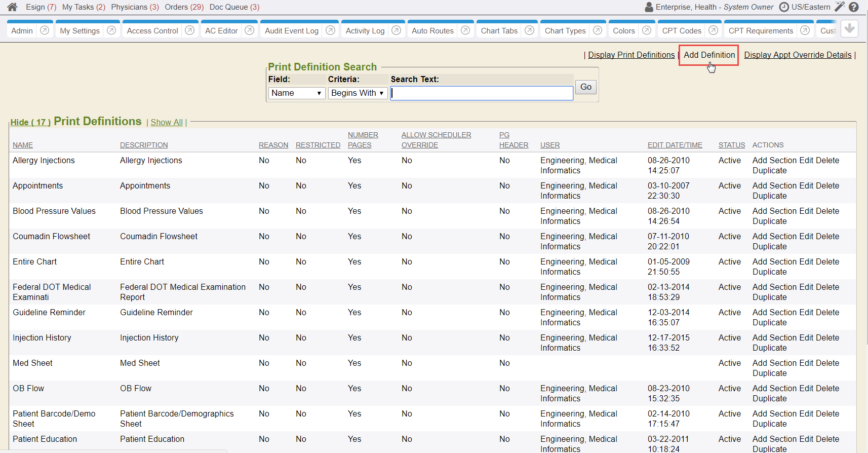Expand the Criteria dropdown Begins With
Image resolution: width=868 pixels, height=453 pixels.
pyautogui.click(x=358, y=93)
